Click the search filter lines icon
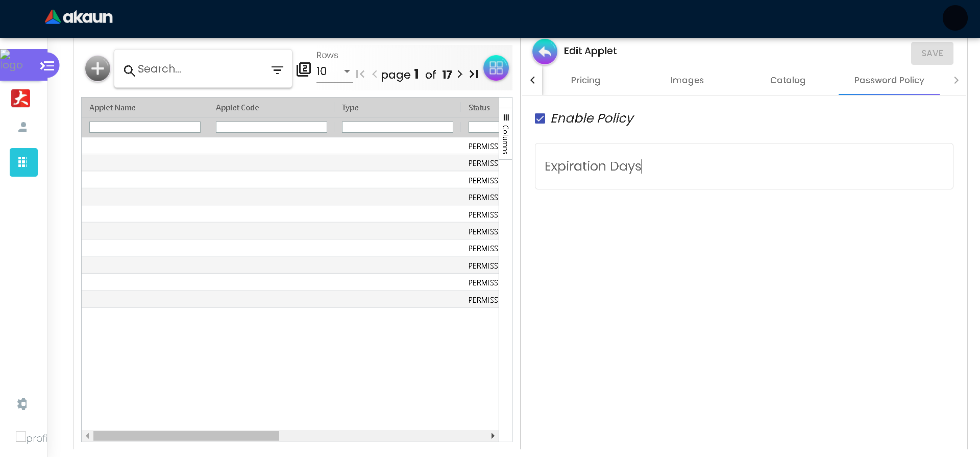Screen dimensions: 980x457 [277, 70]
